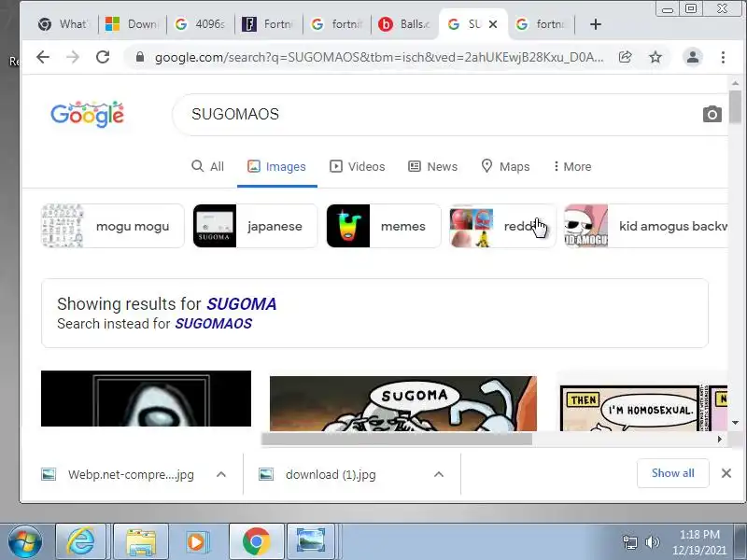Open the SUGOMA corrected results link
The width and height of the screenshot is (747, 560).
pos(242,304)
